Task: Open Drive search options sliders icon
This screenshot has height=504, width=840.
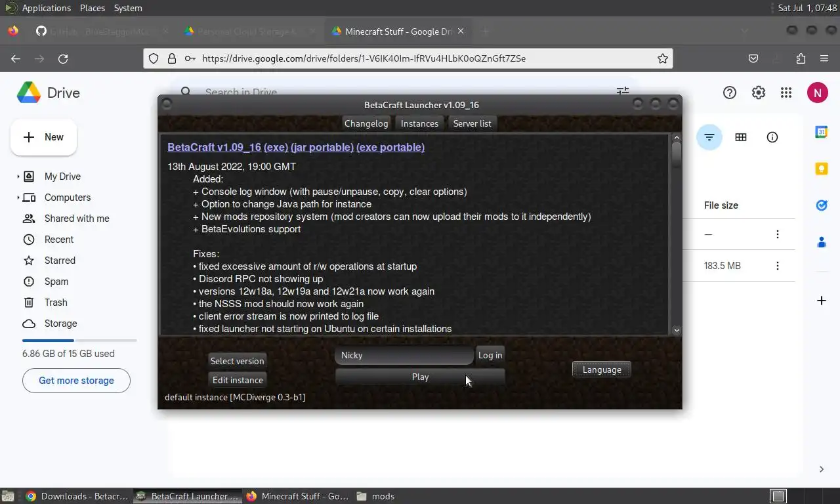Action: (622, 91)
